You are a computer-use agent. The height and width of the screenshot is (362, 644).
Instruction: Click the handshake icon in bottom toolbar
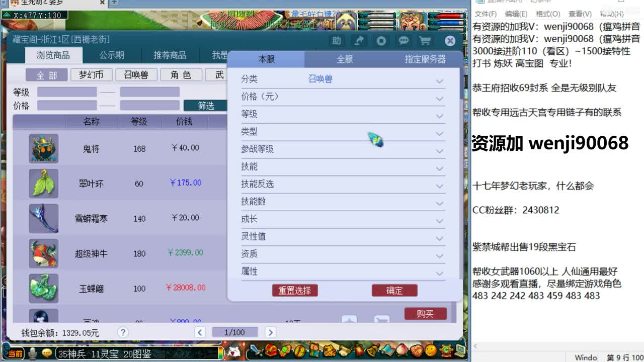[417, 349]
